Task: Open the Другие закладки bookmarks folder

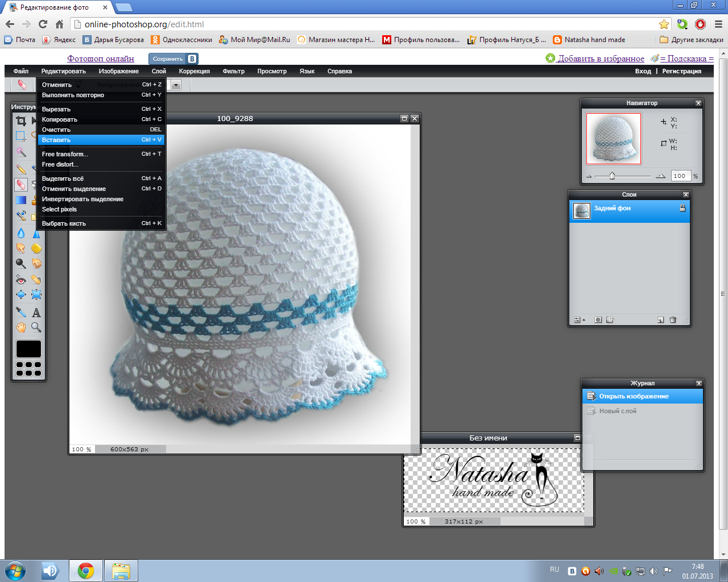Action: click(691, 40)
